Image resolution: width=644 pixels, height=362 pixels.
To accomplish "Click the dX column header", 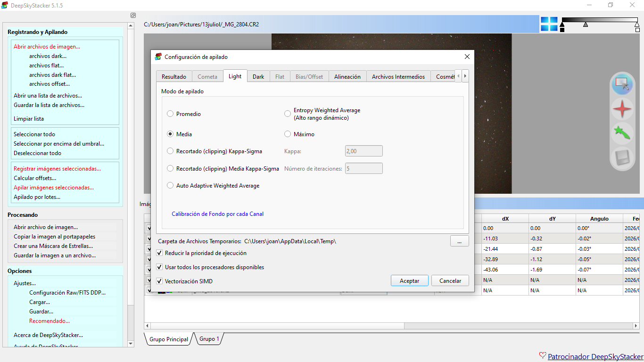I will pyautogui.click(x=505, y=219).
